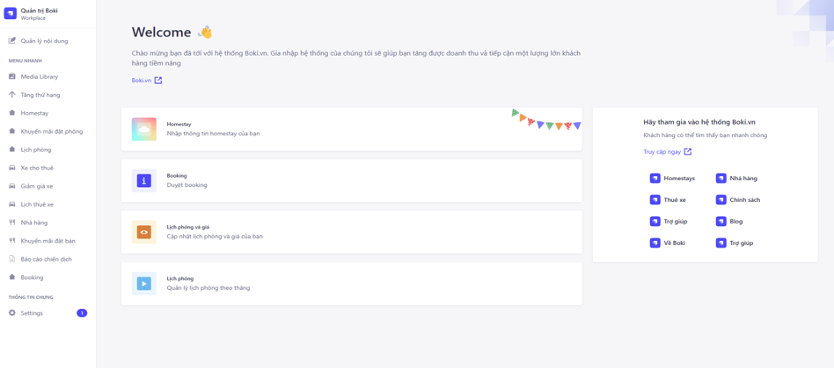Follow the Boki.vn link under the welcome text
This screenshot has width=834, height=368.
(141, 80)
